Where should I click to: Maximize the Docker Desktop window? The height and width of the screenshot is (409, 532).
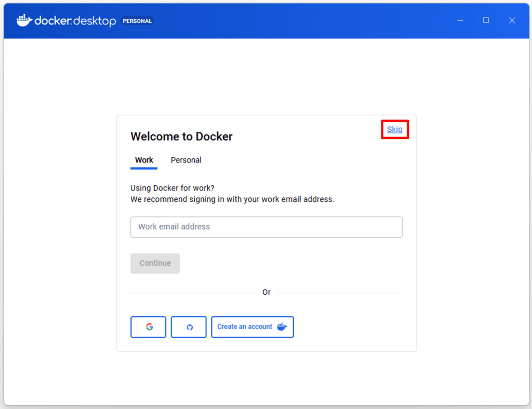point(486,20)
